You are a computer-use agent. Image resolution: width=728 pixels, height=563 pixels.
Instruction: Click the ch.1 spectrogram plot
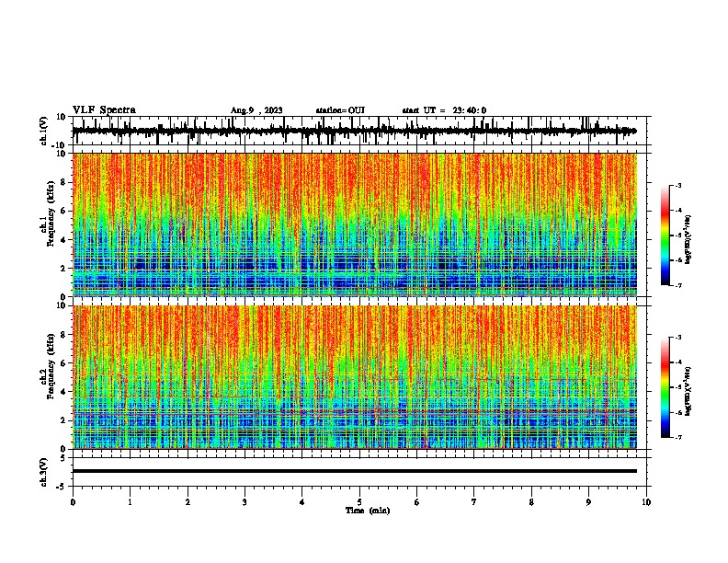click(x=354, y=224)
